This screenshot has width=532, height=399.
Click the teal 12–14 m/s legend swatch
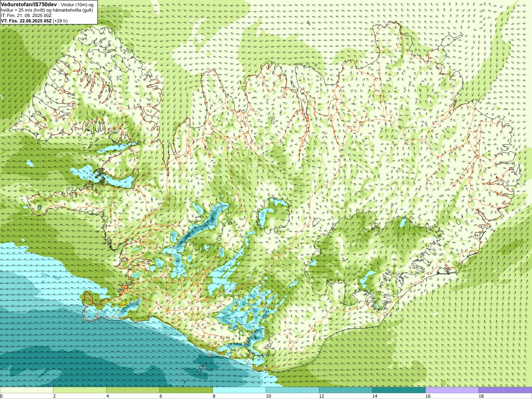click(346, 390)
